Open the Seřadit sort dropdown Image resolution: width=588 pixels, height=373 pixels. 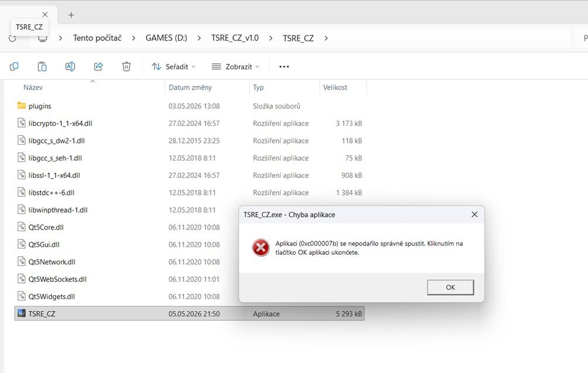point(173,67)
